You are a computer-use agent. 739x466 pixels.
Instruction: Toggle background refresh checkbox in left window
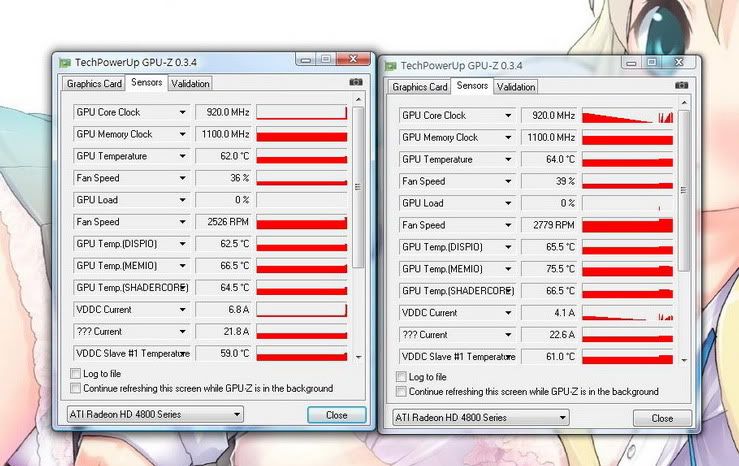76,388
